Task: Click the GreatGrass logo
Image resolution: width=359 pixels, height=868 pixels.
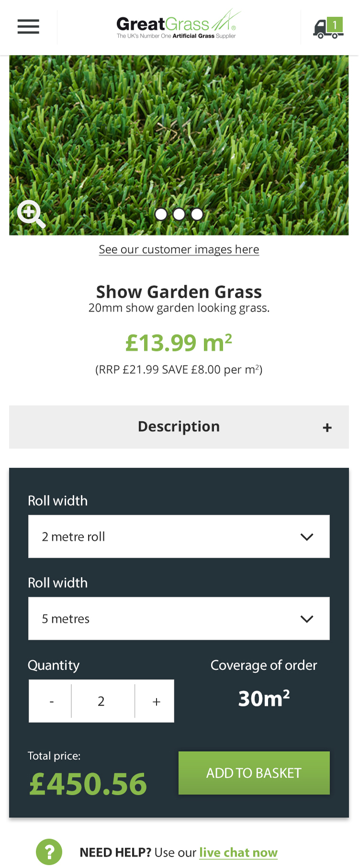Action: [178, 25]
